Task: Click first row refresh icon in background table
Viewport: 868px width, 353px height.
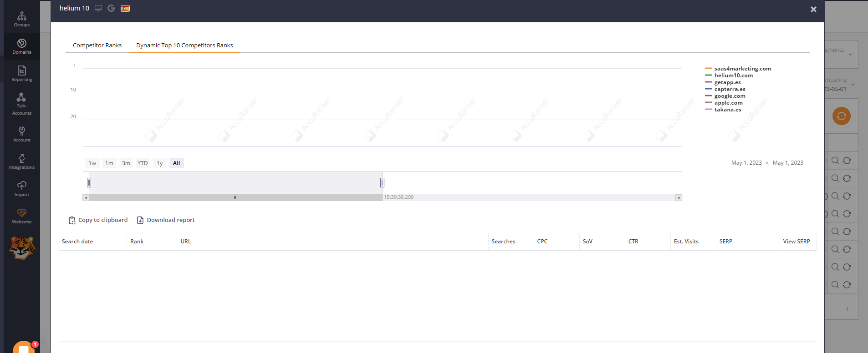Action: click(847, 161)
